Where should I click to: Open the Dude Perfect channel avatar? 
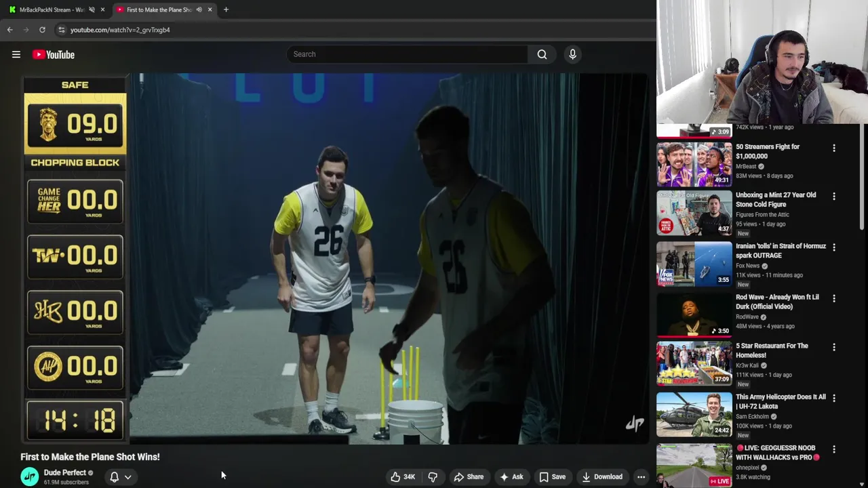click(x=30, y=476)
